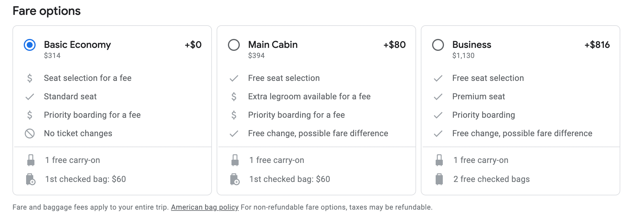Viewport: 644px width, 223px height.
Task: Select the Main Cabin fare radio button
Action: click(234, 45)
